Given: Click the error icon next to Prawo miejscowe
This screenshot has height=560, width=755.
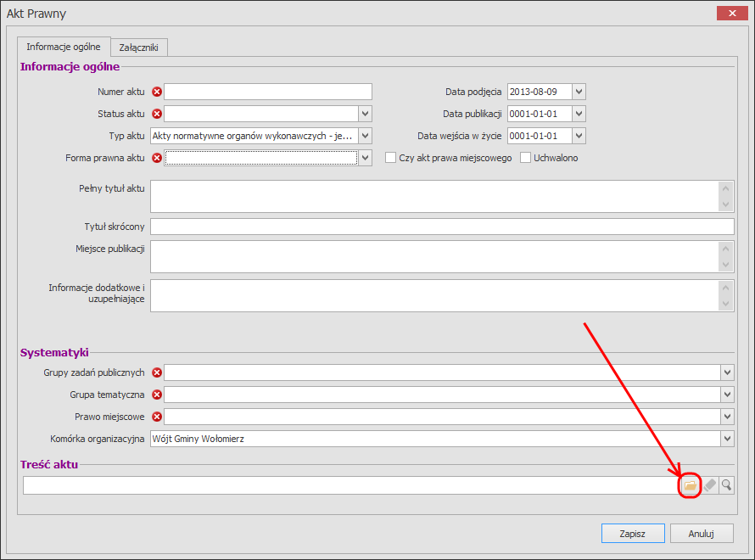Looking at the screenshot, I should (157, 417).
